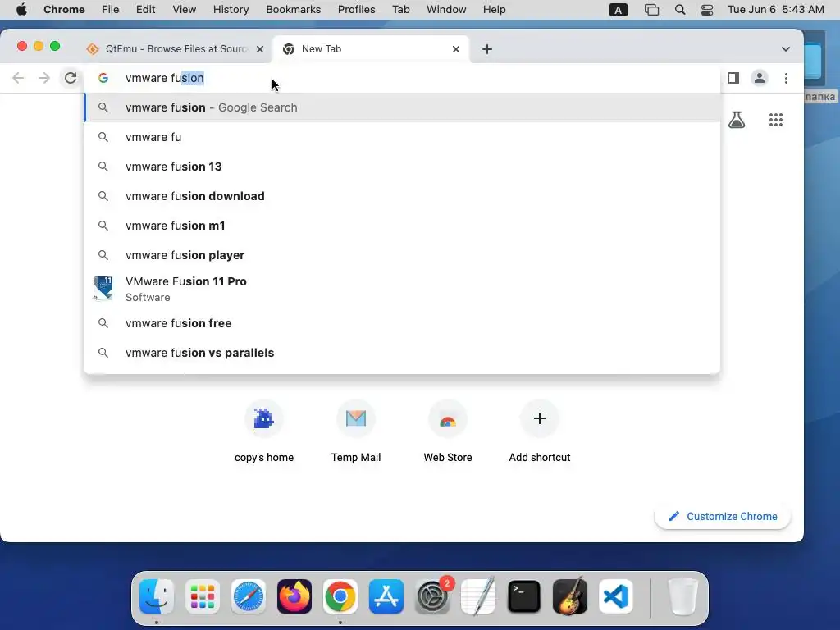This screenshot has height=630, width=840.
Task: Click the Chrome back arrow
Action: (x=18, y=78)
